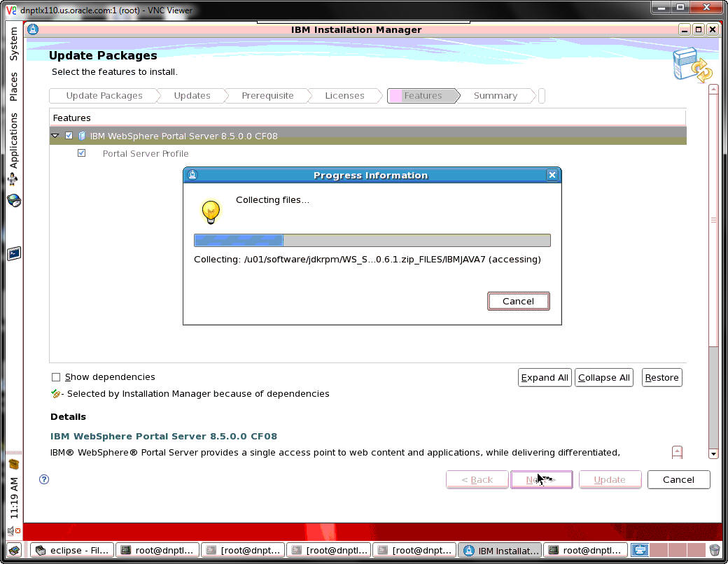Click the Collecting files progress bar
The width and height of the screenshot is (728, 564).
372,240
